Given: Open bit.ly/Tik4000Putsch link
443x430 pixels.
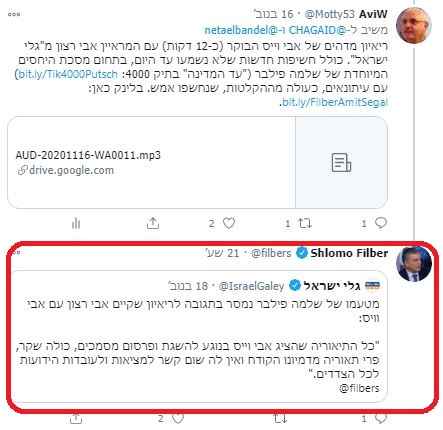Looking at the screenshot, I should tap(68, 74).
